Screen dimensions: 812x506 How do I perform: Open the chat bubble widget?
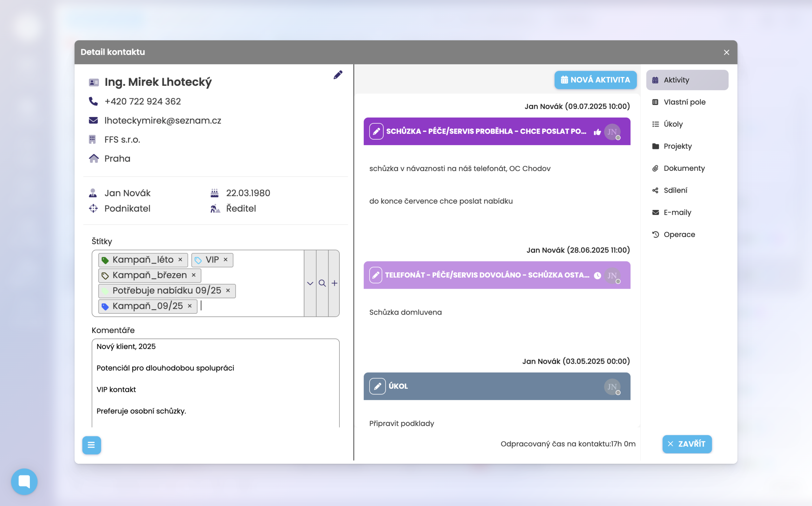tap(24, 481)
